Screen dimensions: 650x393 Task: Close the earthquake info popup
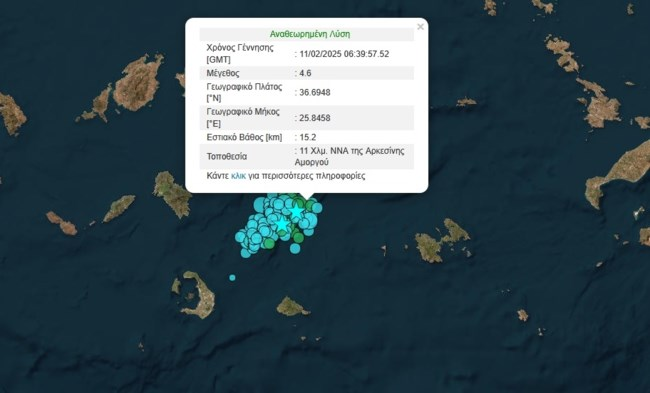[420, 27]
